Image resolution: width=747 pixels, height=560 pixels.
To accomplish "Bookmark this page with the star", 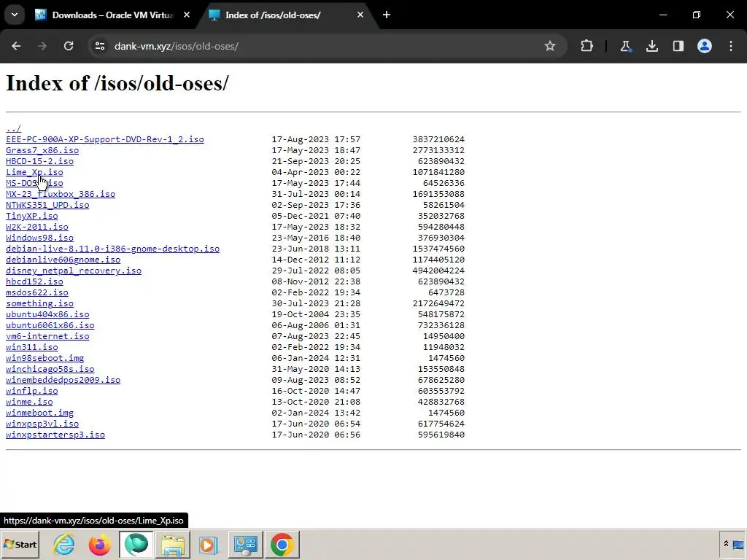I will click(550, 46).
